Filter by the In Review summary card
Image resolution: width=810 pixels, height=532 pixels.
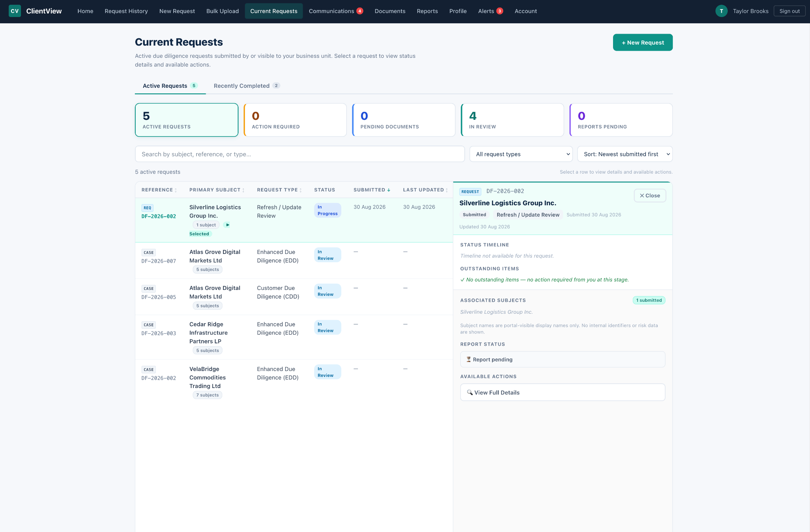pyautogui.click(x=512, y=120)
